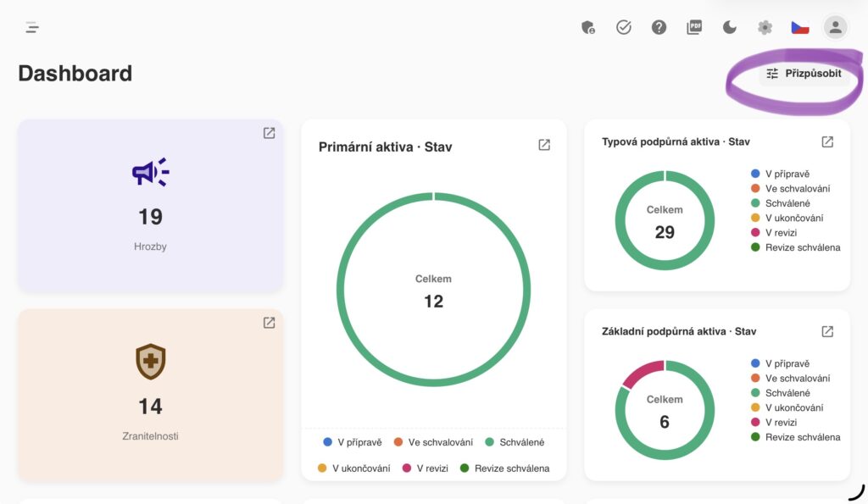Open Zranitelnosti card external link icon

click(269, 323)
